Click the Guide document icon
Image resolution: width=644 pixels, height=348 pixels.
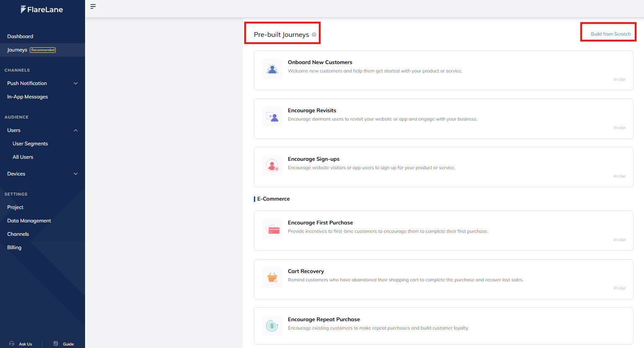point(56,343)
